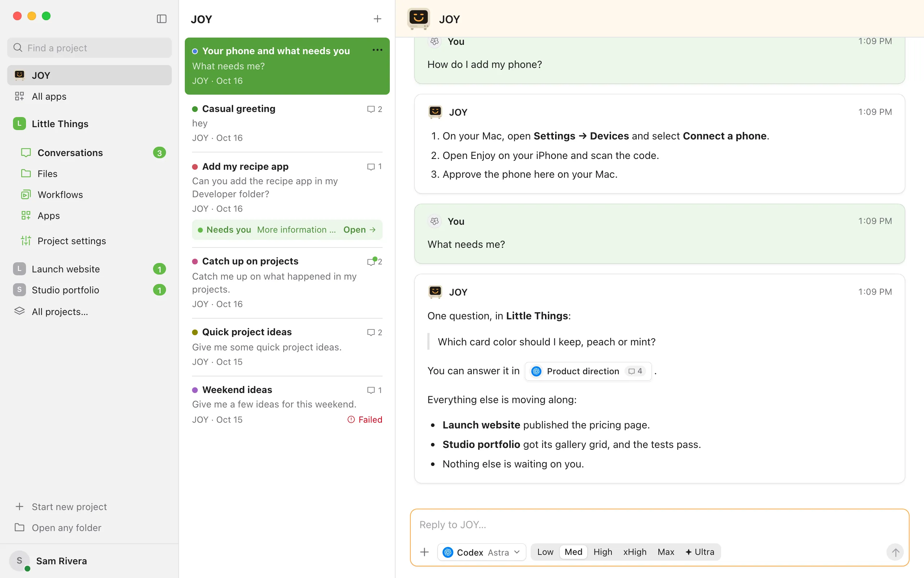Click the comment icon on Quick project ideas

371,332
